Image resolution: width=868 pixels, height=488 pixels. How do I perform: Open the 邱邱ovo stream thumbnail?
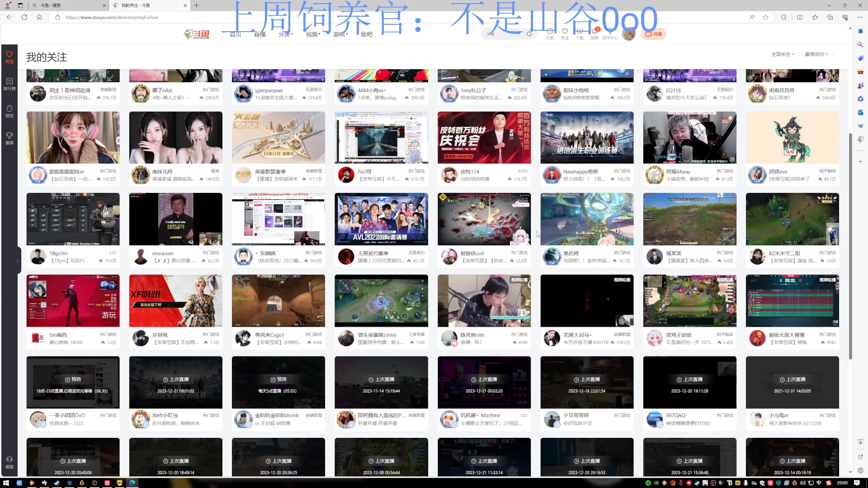coord(792,137)
